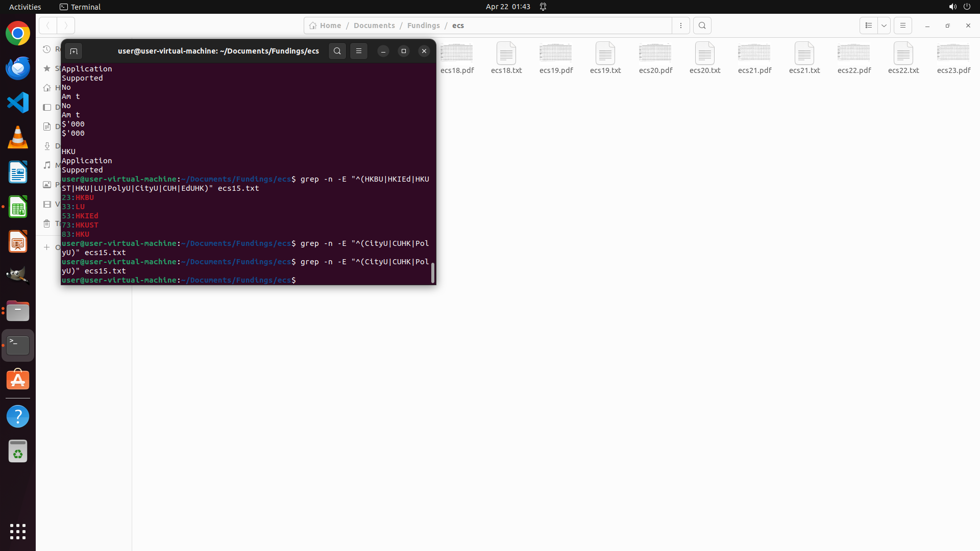This screenshot has width=980, height=551.
Task: Open the notification bell indicator
Action: coord(543,7)
